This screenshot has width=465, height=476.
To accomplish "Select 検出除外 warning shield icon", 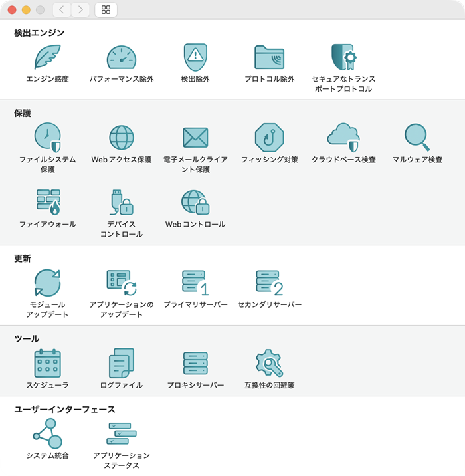I will tap(195, 57).
